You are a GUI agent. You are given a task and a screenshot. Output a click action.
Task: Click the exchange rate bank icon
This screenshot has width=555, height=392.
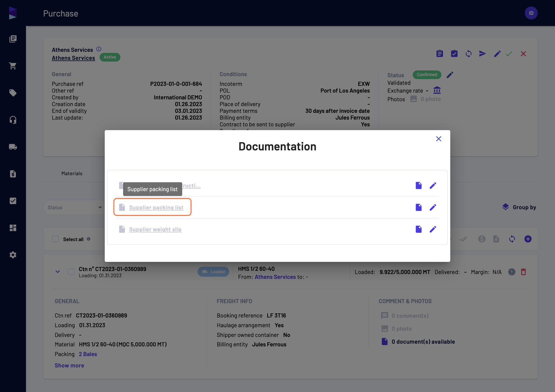point(437,90)
